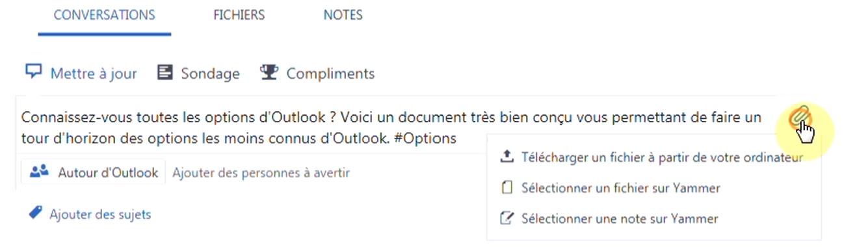This screenshot has height=247, width=868.
Task: Click the Yammer file document icon
Action: click(506, 188)
